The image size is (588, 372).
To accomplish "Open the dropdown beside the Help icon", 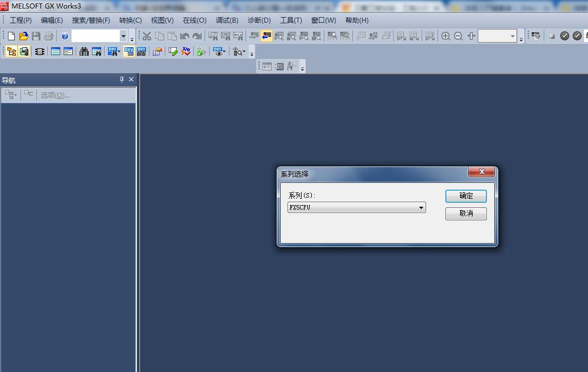I will tap(123, 36).
